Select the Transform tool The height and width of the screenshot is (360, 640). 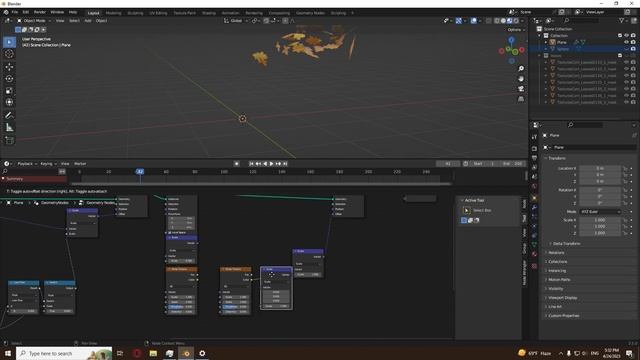pyautogui.click(x=9, y=102)
